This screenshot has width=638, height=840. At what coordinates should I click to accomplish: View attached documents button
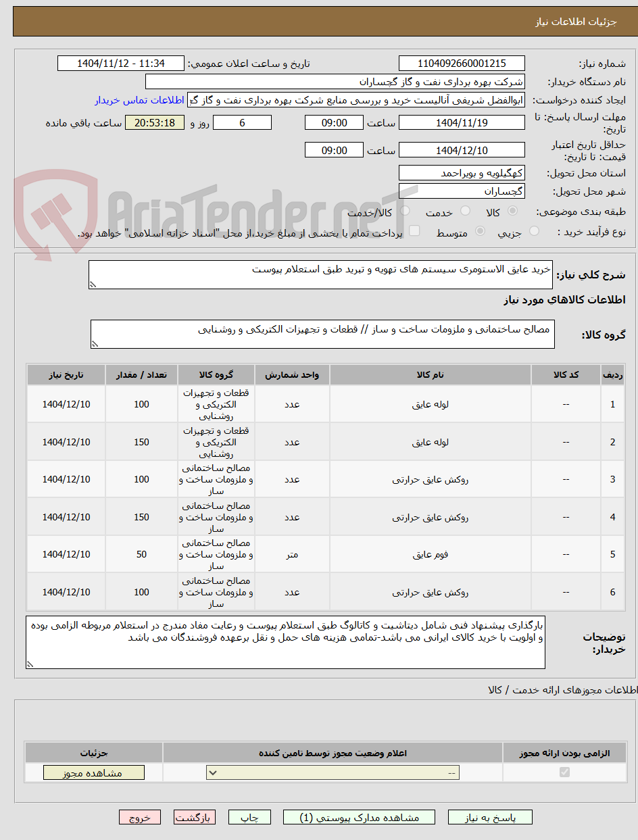point(360,818)
